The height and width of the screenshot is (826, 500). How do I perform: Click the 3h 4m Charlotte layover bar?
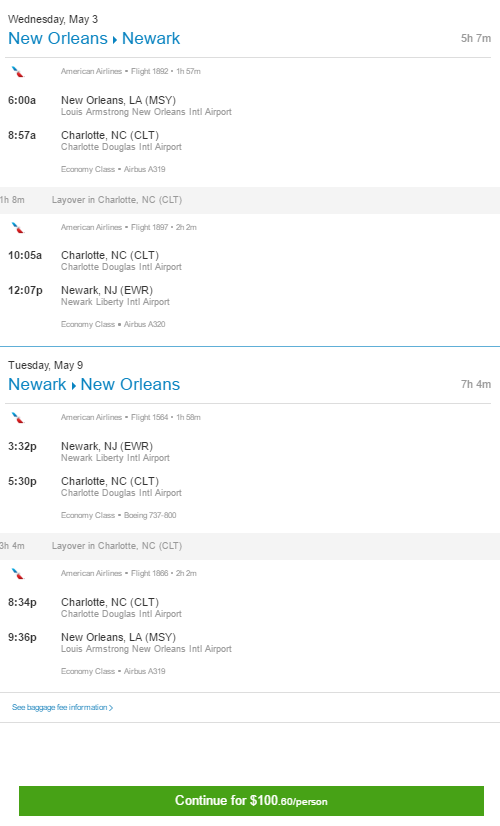(x=250, y=546)
